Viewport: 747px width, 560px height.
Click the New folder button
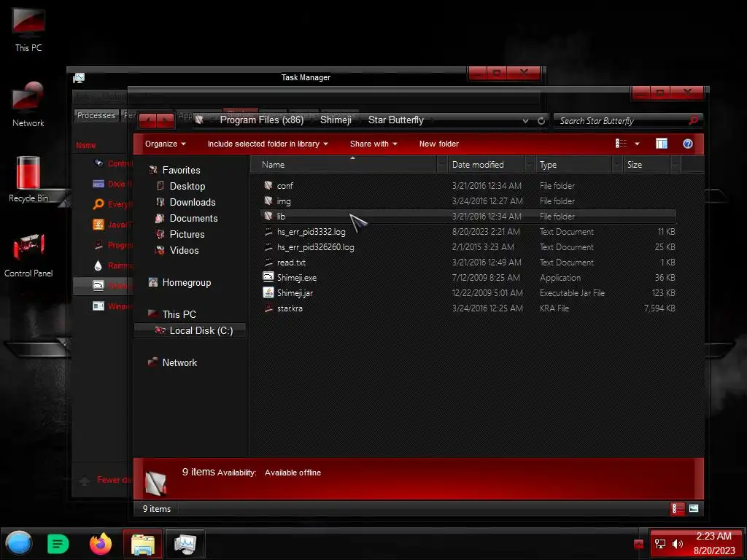point(438,144)
